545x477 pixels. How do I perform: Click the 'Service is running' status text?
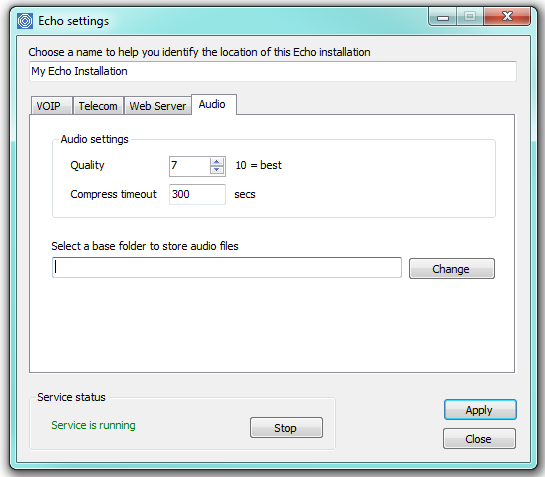[93, 425]
